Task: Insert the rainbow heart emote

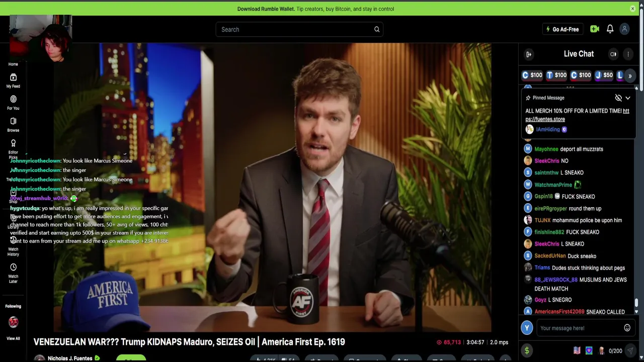Action: (589, 351)
